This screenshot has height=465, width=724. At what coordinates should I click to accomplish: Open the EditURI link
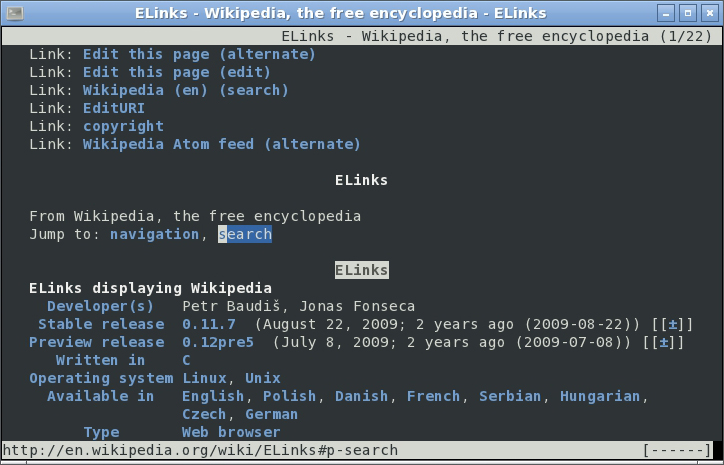[114, 109]
